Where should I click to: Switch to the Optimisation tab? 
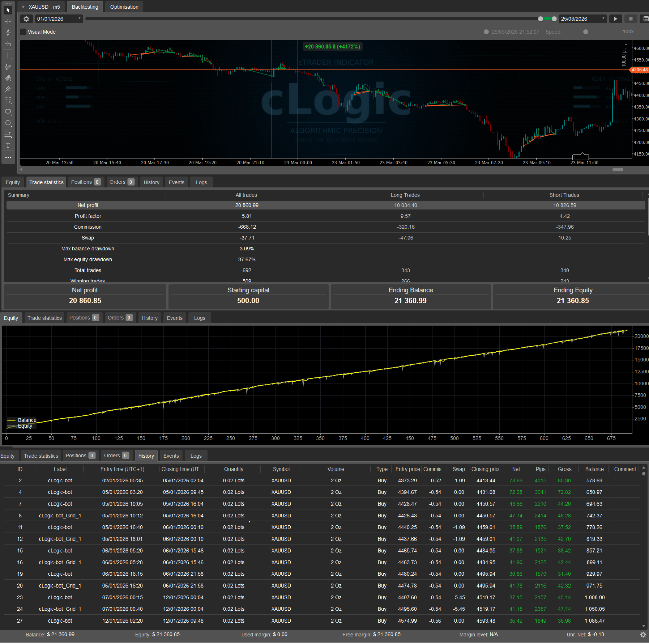click(124, 7)
